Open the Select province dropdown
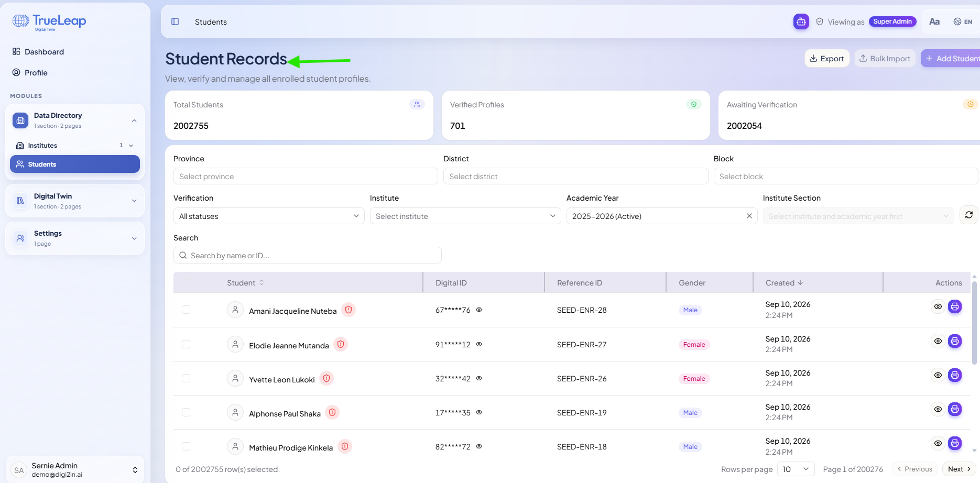 [x=306, y=176]
